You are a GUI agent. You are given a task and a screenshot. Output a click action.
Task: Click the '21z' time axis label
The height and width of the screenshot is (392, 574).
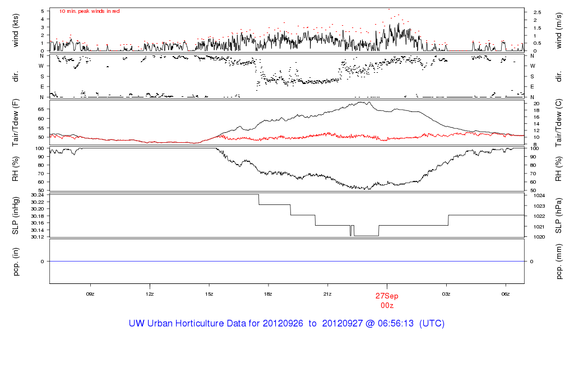pos(327,294)
